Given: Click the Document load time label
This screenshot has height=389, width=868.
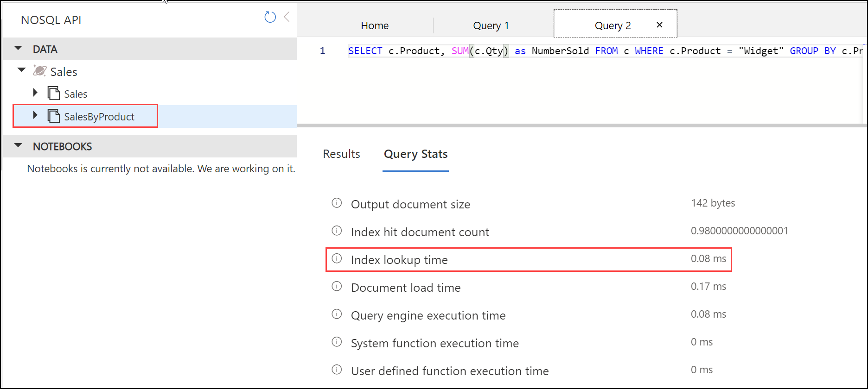Looking at the screenshot, I should tap(406, 288).
